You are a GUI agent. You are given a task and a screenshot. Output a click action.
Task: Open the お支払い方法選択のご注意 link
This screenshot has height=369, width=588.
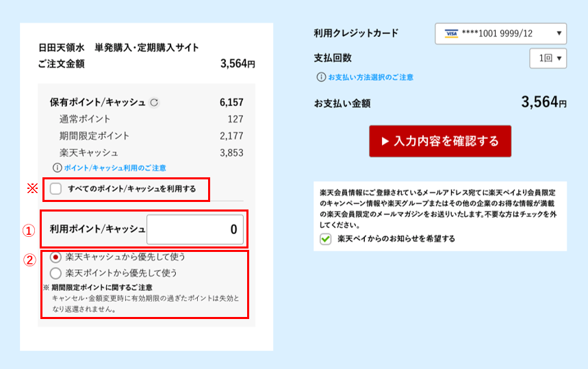370,77
